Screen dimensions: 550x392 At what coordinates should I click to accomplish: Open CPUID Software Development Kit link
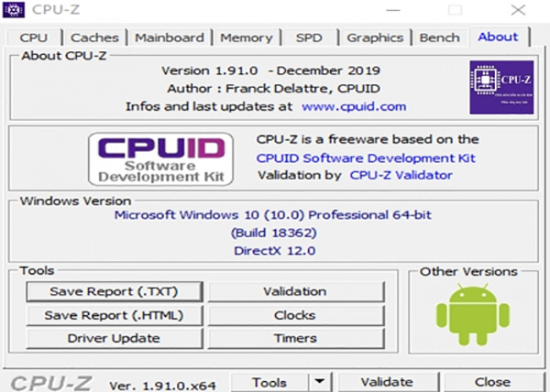click(366, 158)
